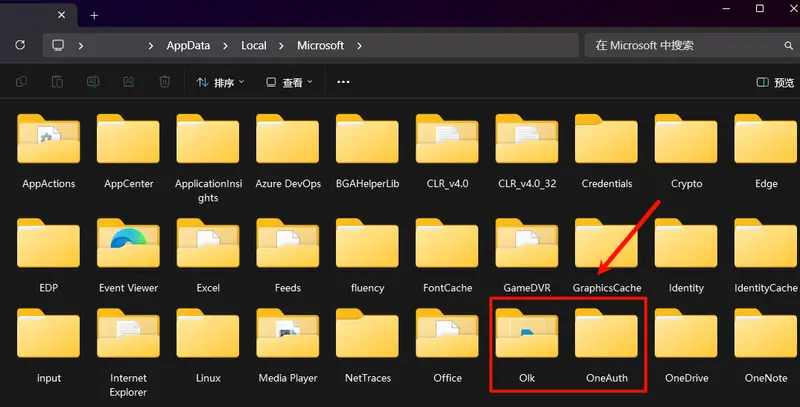
Task: Select the EDP folder
Action: tap(48, 256)
